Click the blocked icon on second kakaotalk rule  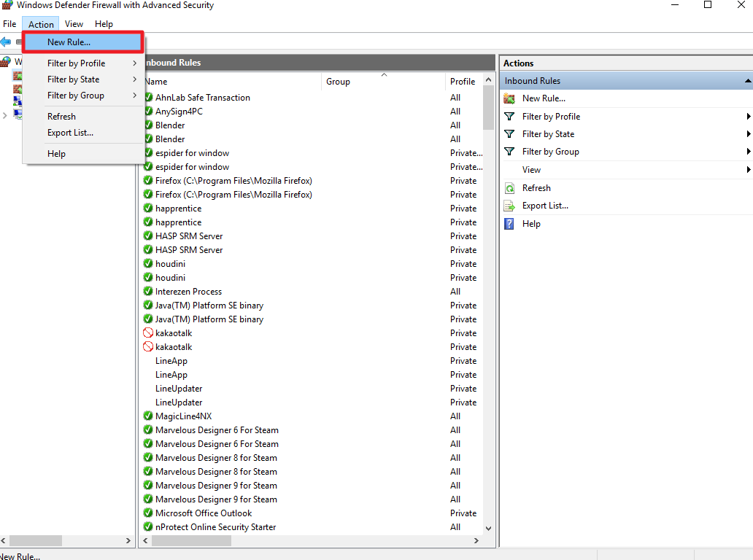pyautogui.click(x=148, y=347)
